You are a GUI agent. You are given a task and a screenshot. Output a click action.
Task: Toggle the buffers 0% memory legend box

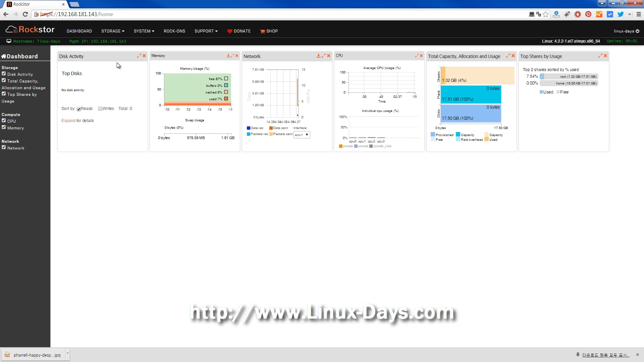pos(226,85)
